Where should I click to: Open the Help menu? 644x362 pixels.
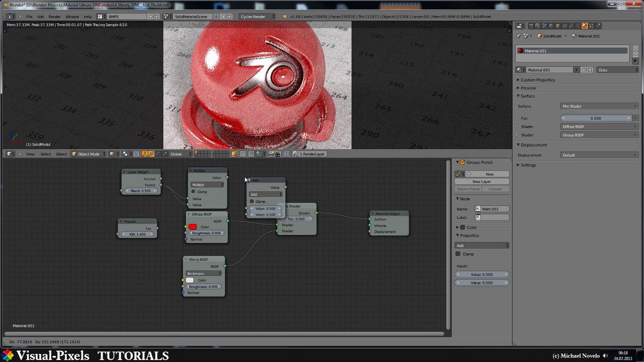pos(88,17)
